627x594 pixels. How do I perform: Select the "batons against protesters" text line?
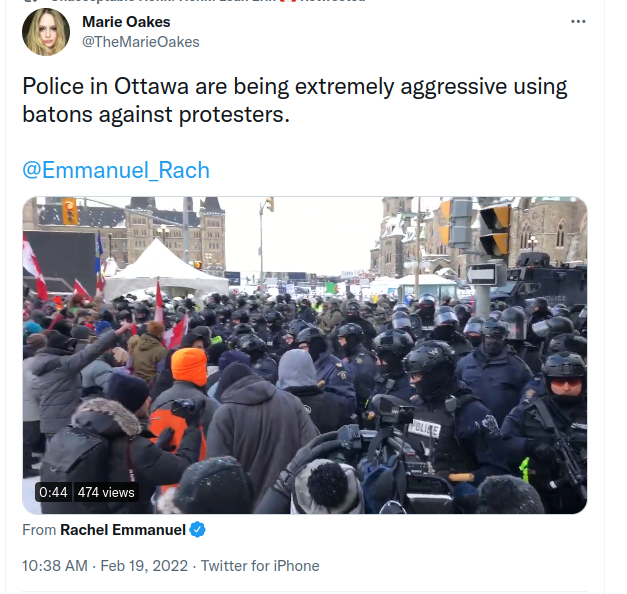click(x=156, y=114)
